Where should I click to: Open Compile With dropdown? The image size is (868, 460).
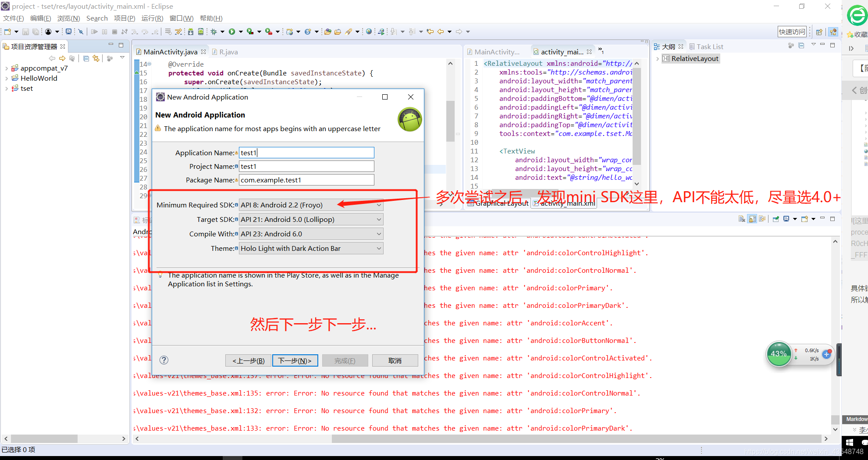[x=311, y=234]
